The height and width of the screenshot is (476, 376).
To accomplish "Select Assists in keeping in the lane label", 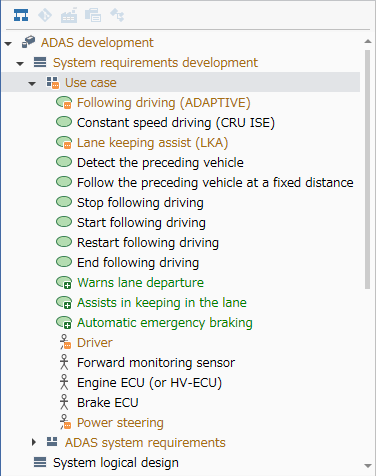I will point(162,303).
